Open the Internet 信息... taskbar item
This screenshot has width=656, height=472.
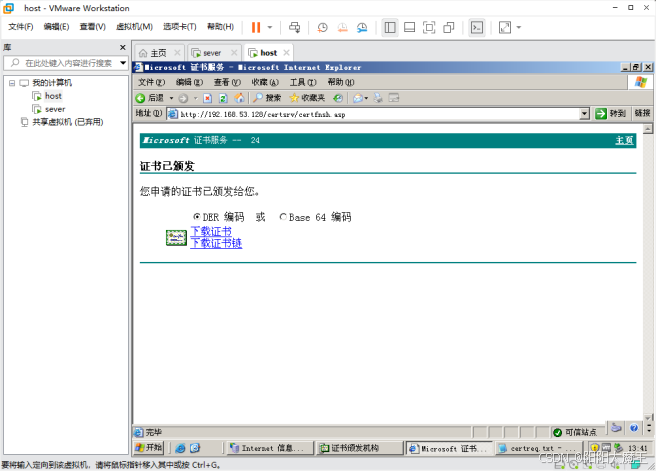pos(270,448)
